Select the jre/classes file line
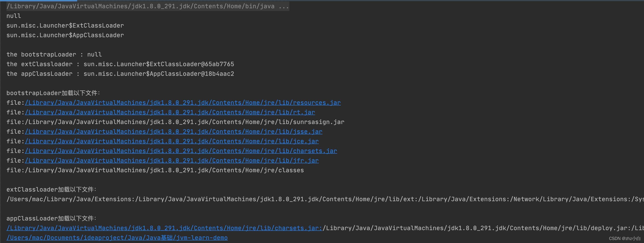 click(x=155, y=170)
